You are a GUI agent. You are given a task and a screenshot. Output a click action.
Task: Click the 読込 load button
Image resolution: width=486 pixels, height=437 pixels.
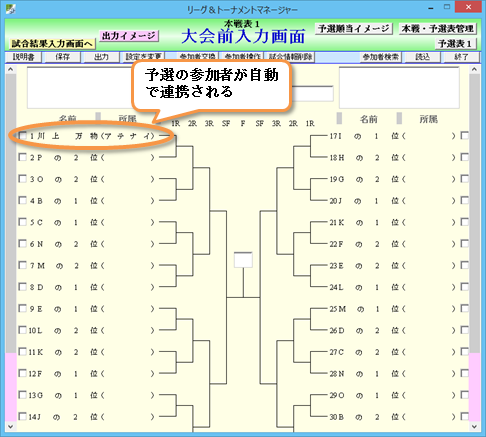(422, 57)
